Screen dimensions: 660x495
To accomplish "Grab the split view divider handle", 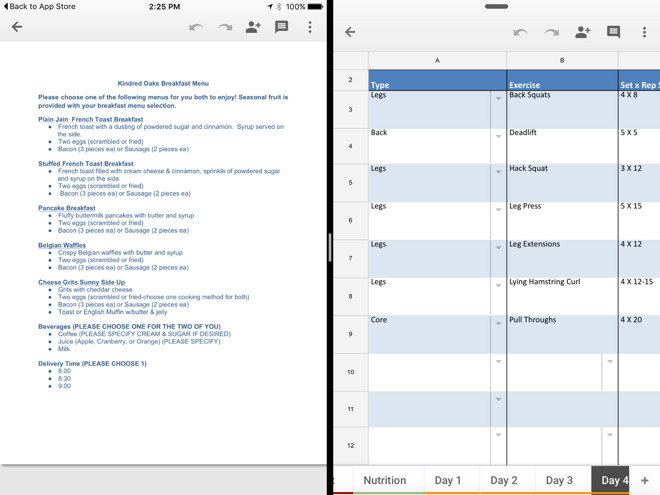I will [x=330, y=248].
